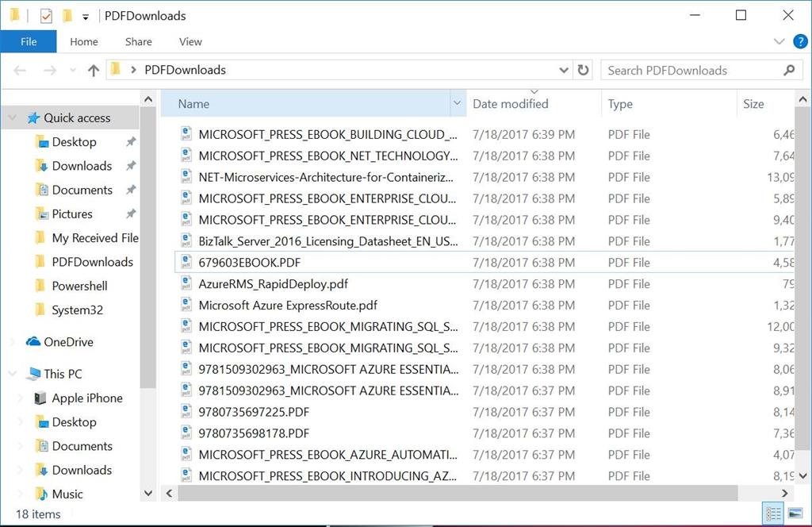Screen dimensions: 812x527
Task: Select MICROSOFT_PRESS_EBOOK_NET_TECHNOLOGY file
Action: pyautogui.click(x=328, y=156)
